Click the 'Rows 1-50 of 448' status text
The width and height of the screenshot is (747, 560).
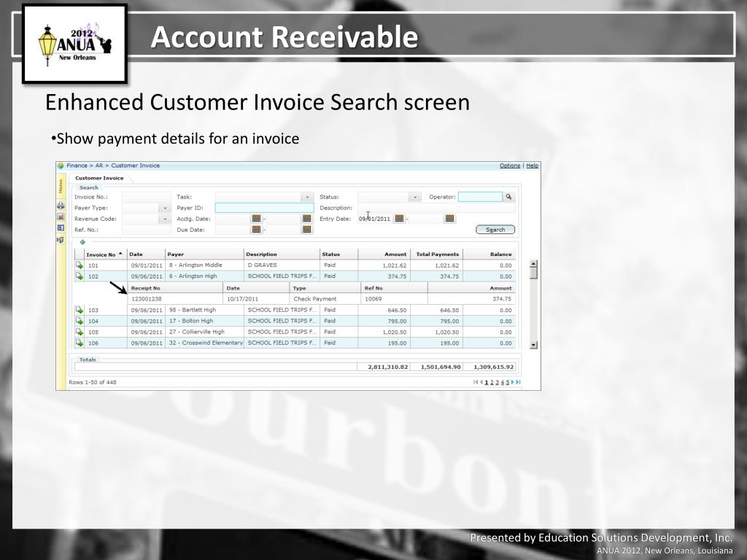(x=93, y=382)
